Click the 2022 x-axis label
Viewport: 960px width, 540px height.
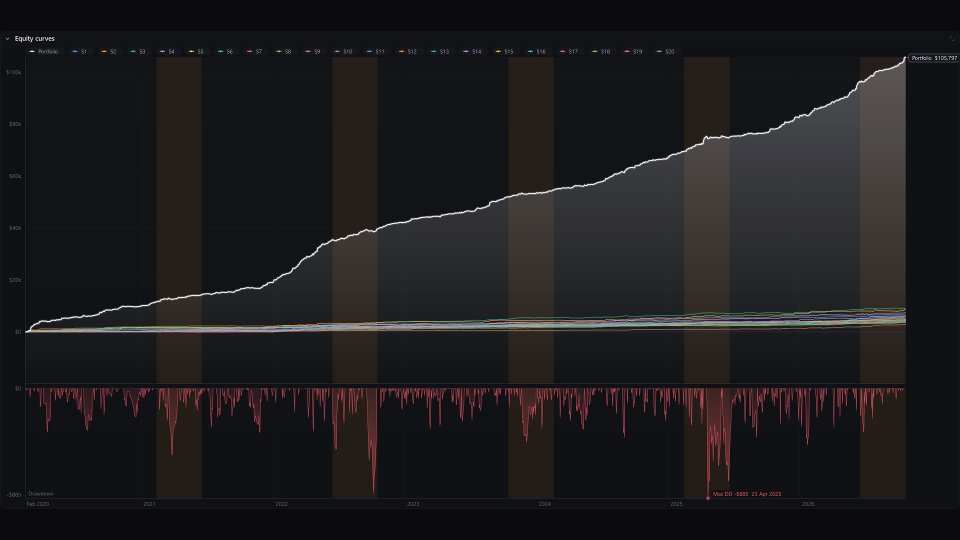(x=281, y=504)
